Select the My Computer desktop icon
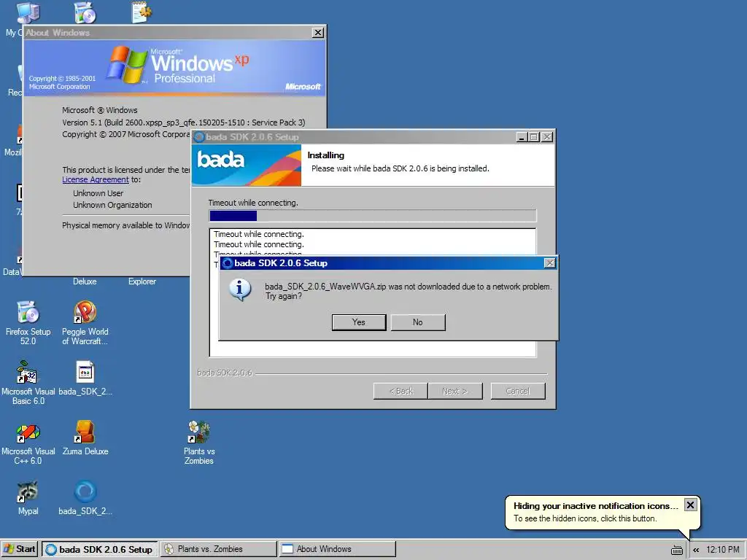 [x=28, y=13]
